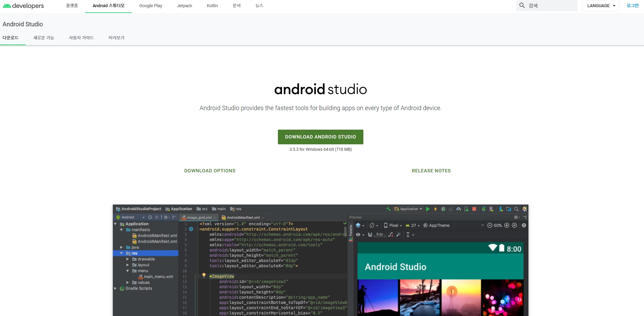Click the IDE toolbar search magnifier
Image resolution: width=644 pixels, height=316 pixels.
point(516,209)
